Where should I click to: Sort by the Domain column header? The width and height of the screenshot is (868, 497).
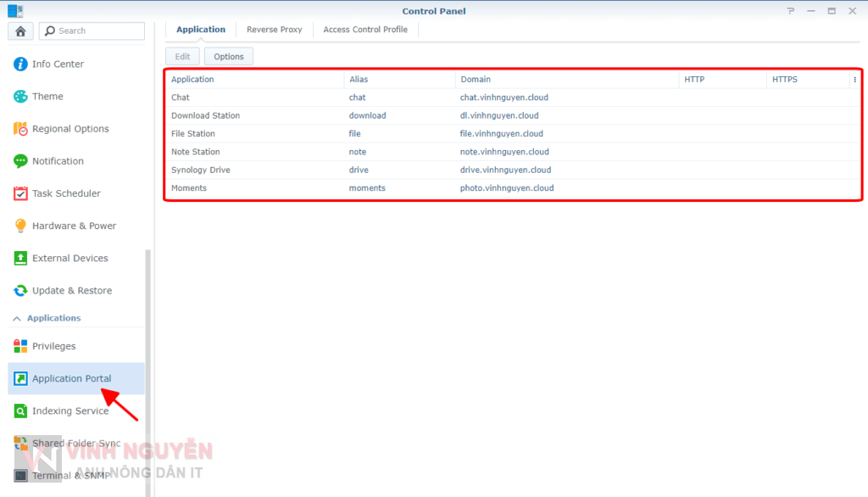tap(476, 80)
